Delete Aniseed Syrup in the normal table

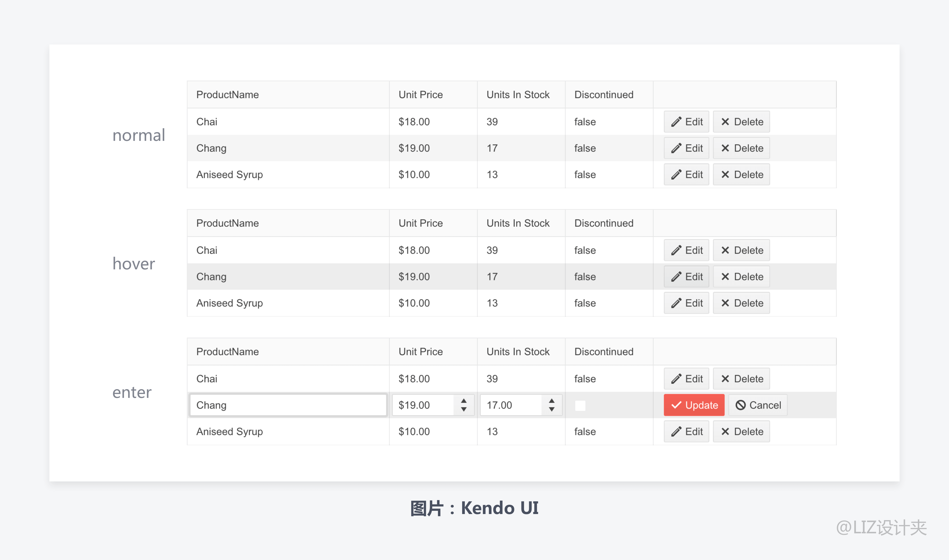pos(741,174)
